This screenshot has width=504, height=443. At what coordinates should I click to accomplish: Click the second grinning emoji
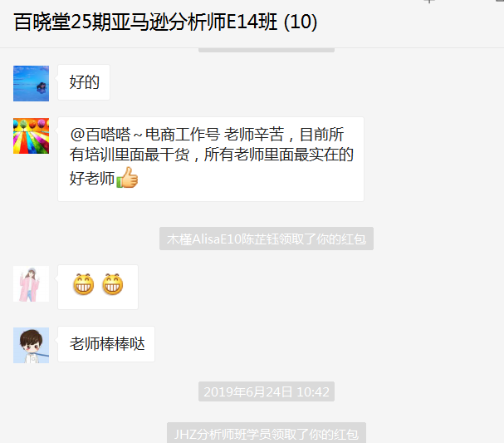tap(112, 284)
